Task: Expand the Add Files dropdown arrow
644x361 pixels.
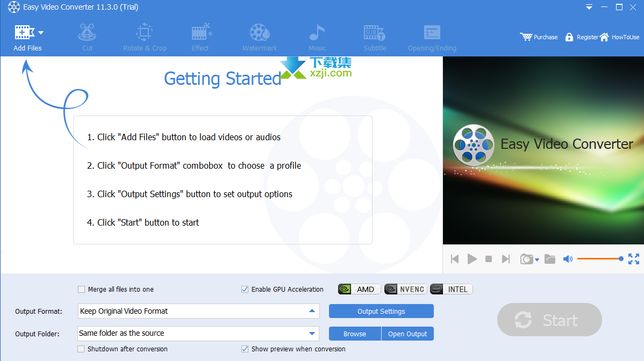Action: 41,32
